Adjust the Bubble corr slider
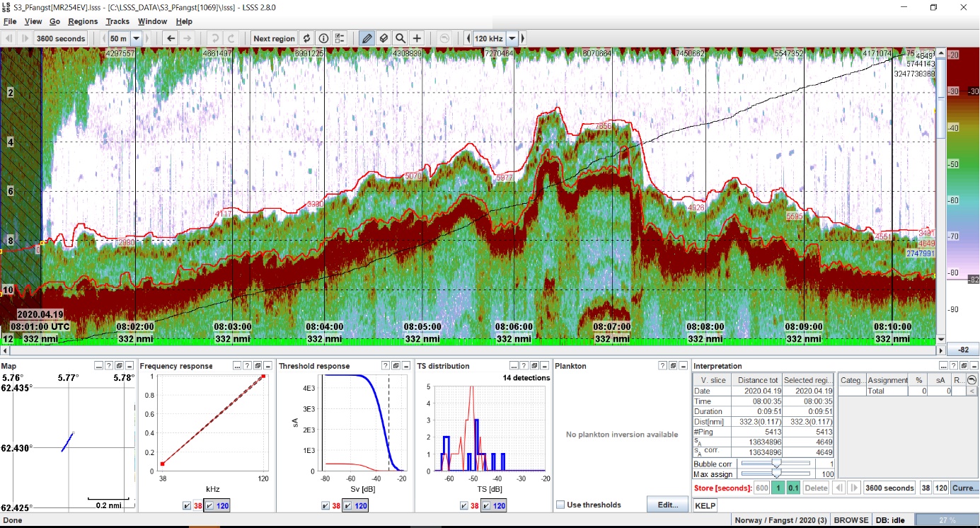This screenshot has height=528, width=980. 776,463
